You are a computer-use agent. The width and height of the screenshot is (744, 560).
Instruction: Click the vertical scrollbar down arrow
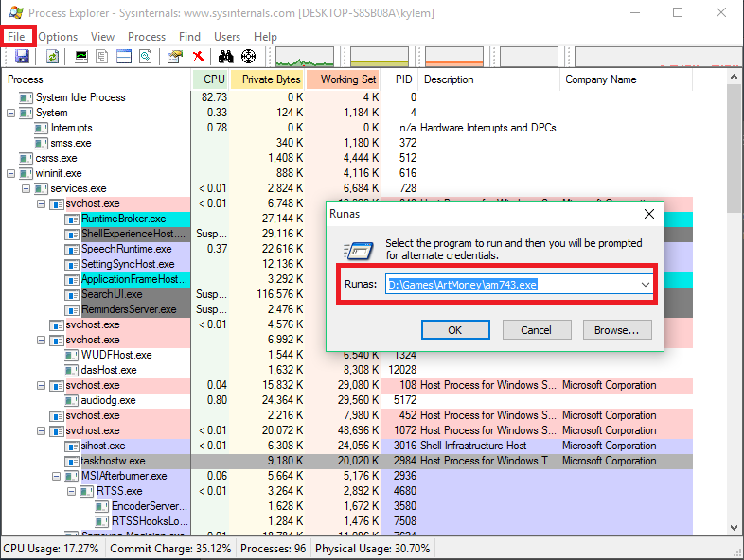[734, 527]
